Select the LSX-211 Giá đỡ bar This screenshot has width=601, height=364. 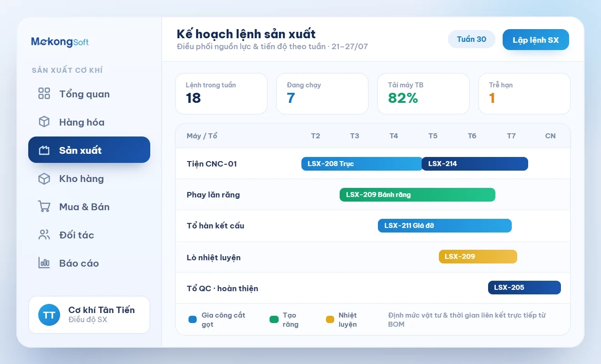445,226
